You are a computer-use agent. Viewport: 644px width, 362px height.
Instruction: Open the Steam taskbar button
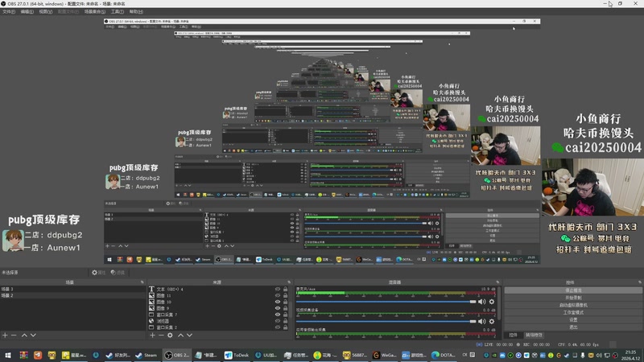coord(147,355)
